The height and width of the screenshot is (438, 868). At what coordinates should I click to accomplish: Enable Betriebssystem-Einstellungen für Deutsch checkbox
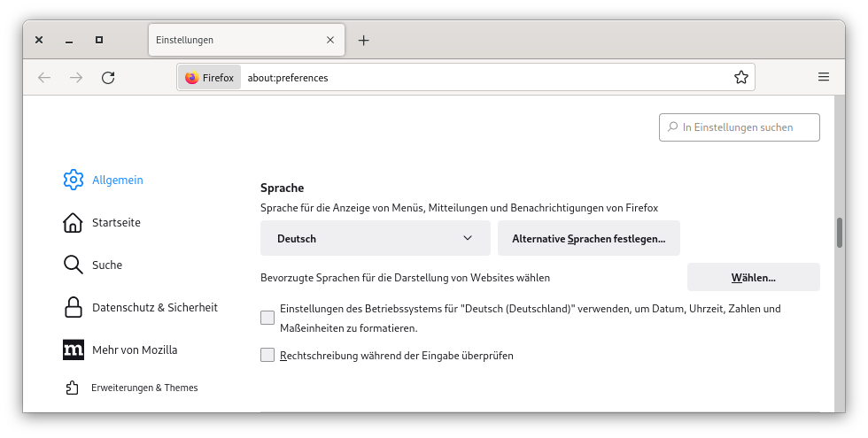pyautogui.click(x=267, y=318)
